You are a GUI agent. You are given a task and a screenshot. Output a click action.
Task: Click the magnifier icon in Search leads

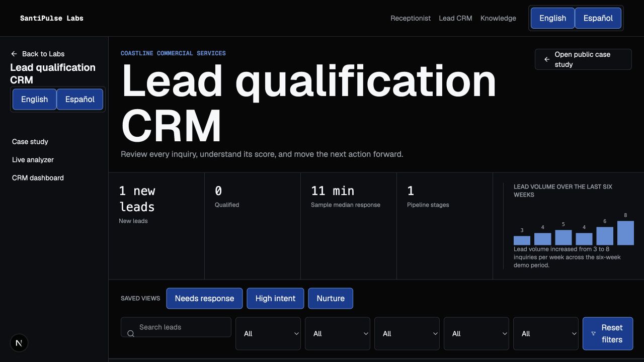coord(131,333)
